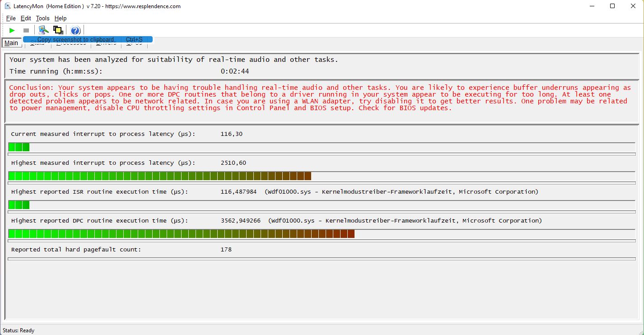Screen dimensions: 644x335
Task: Click the copy screenshot toolbar icon
Action: [x=43, y=30]
